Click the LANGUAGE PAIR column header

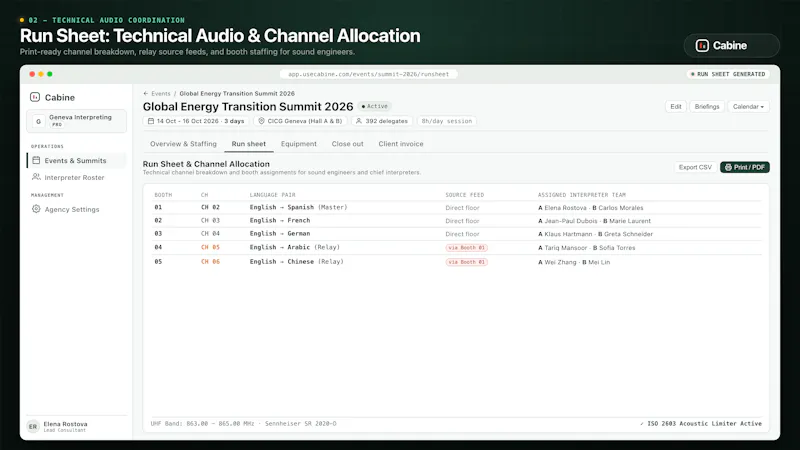click(x=272, y=195)
